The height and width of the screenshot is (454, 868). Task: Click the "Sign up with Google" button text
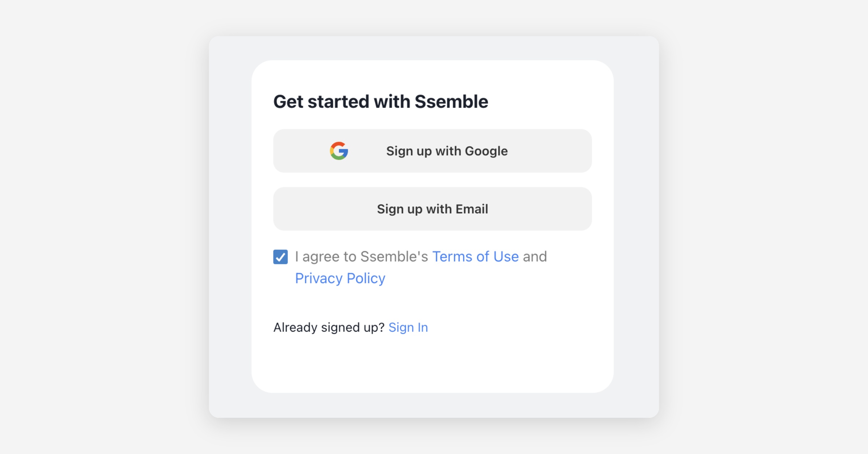pos(447,151)
